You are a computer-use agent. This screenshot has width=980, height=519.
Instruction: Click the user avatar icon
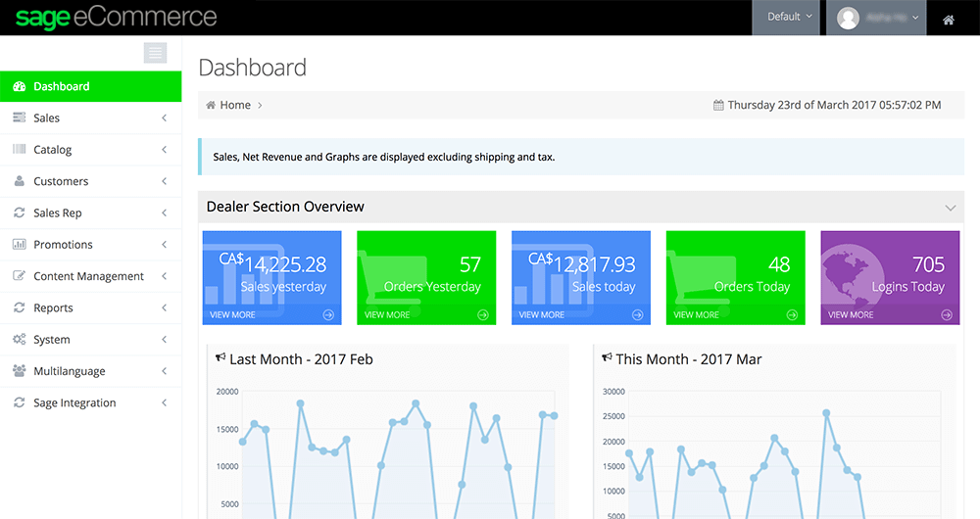click(x=848, y=18)
